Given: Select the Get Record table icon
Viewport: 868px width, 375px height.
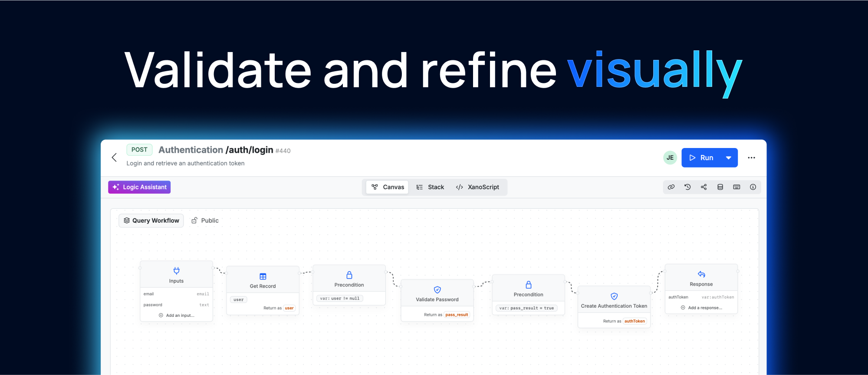Looking at the screenshot, I should click(x=263, y=276).
